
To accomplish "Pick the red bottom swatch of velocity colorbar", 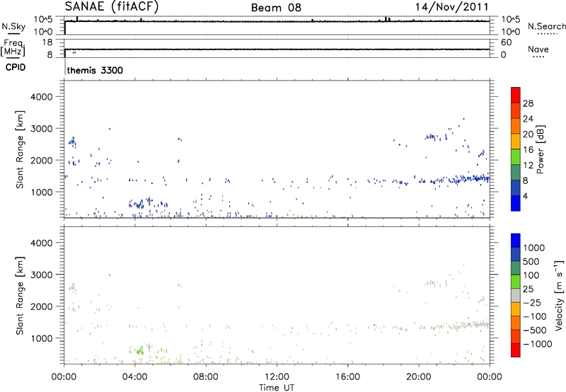I will click(x=516, y=350).
